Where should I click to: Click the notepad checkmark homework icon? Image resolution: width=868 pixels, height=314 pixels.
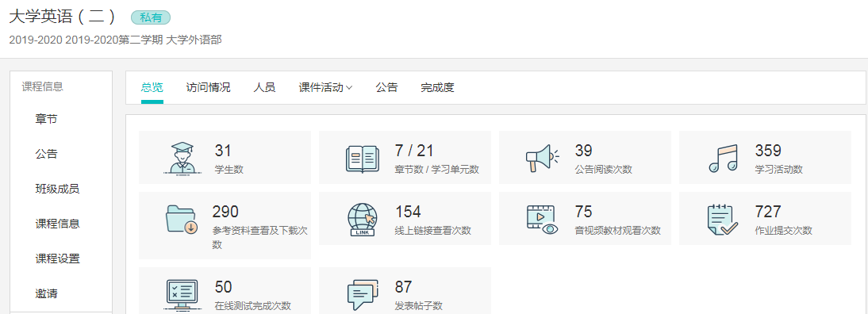pos(723,220)
